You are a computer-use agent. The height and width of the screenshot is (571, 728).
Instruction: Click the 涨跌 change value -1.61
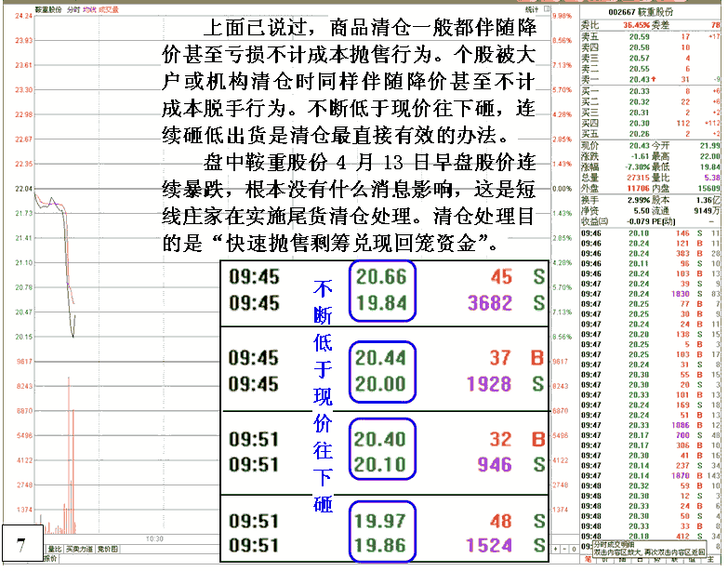tap(640, 156)
